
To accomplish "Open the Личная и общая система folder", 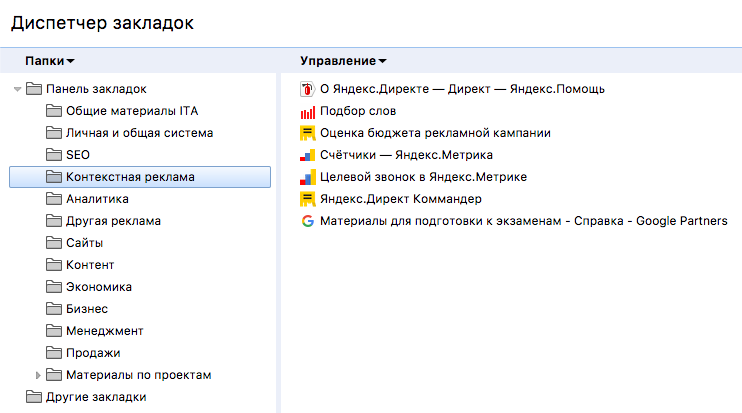I will (140, 133).
